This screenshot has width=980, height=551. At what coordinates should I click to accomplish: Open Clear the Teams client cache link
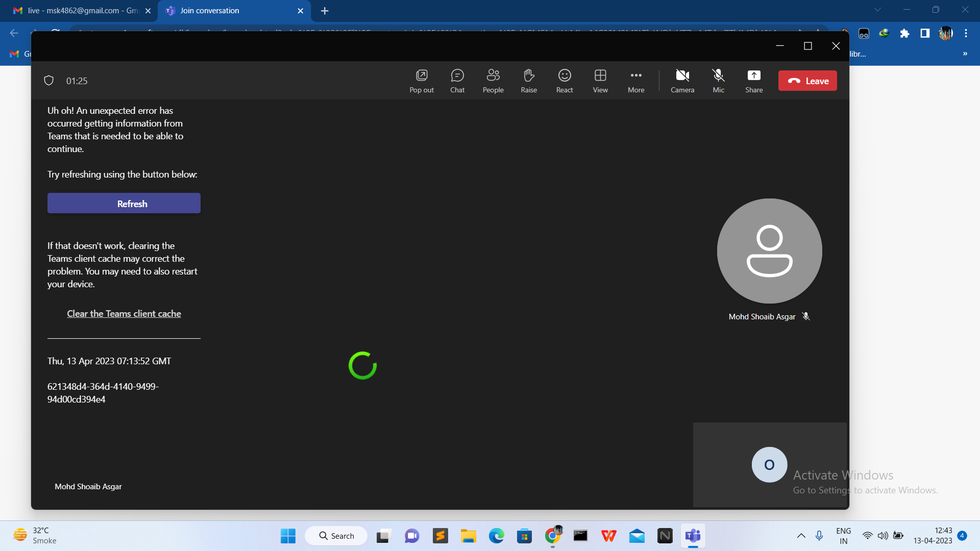tap(124, 314)
